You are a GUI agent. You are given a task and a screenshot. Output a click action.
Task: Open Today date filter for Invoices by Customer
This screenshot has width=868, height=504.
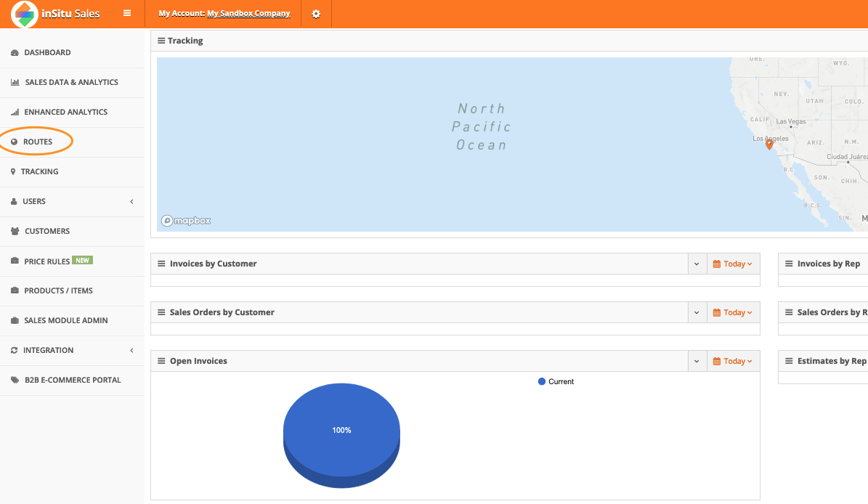click(x=733, y=264)
